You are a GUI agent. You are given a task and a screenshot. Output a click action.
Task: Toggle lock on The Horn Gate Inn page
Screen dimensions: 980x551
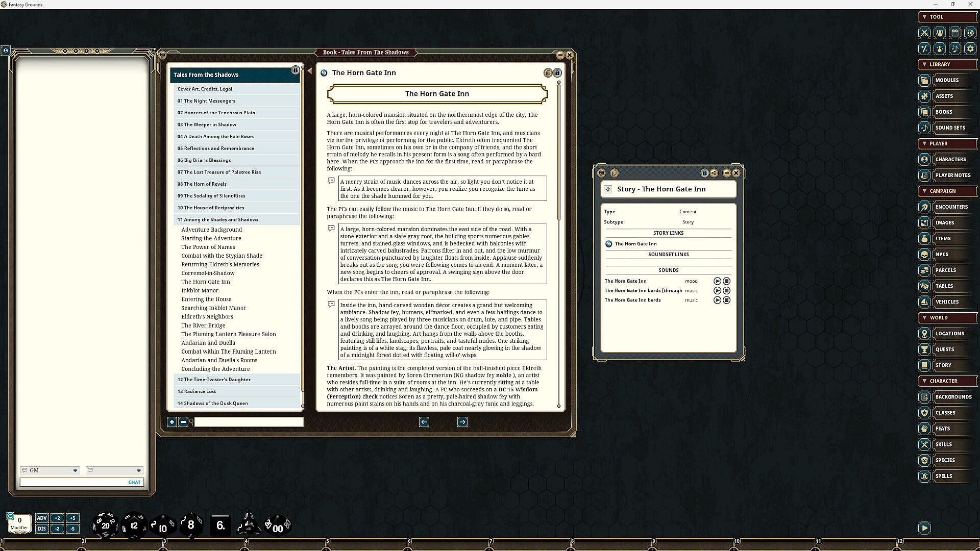(557, 73)
